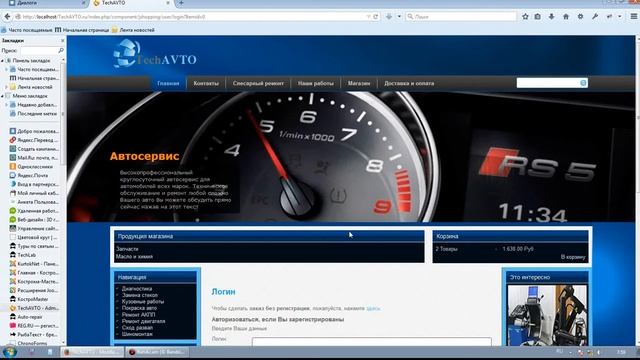Screen dimensions: 640x360
Task: Expand the Лента новостей sidebar folder
Action: click(x=7, y=87)
